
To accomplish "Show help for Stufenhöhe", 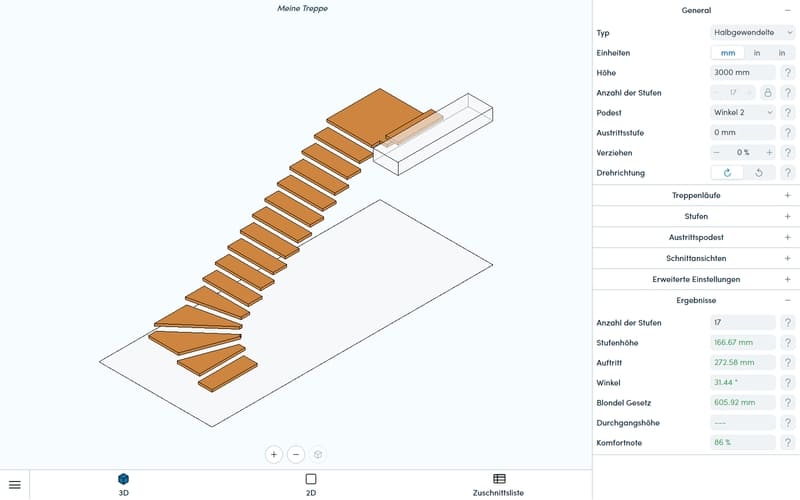I will 788,342.
